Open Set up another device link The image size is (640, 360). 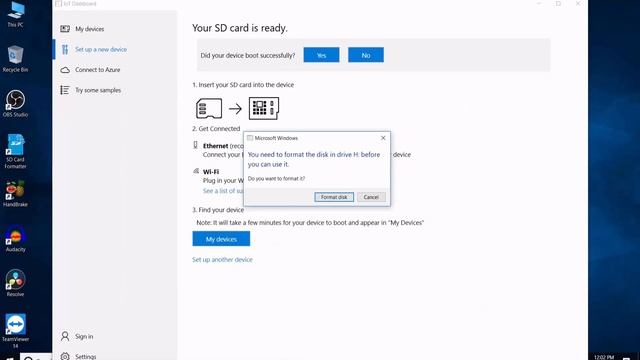[x=222, y=260]
